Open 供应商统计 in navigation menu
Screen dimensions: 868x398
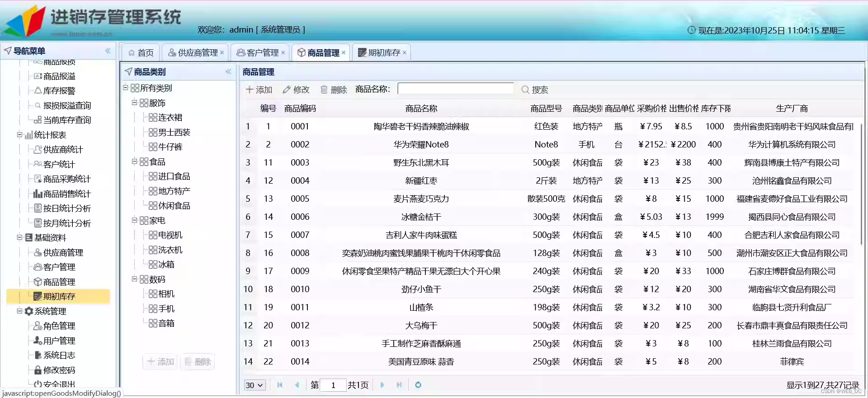click(63, 149)
